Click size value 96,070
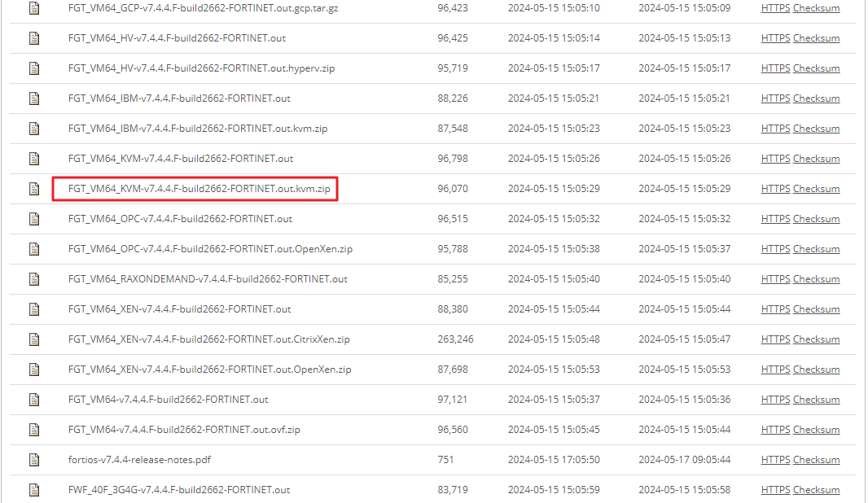 (453, 189)
